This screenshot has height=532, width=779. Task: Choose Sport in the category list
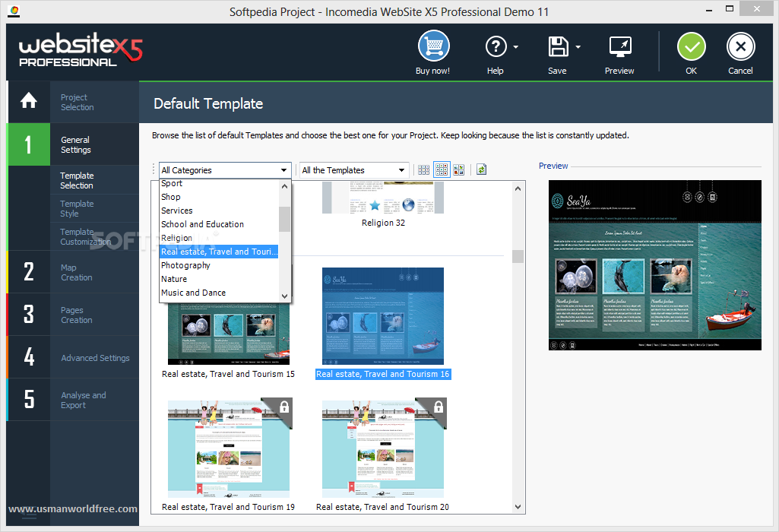[219, 183]
